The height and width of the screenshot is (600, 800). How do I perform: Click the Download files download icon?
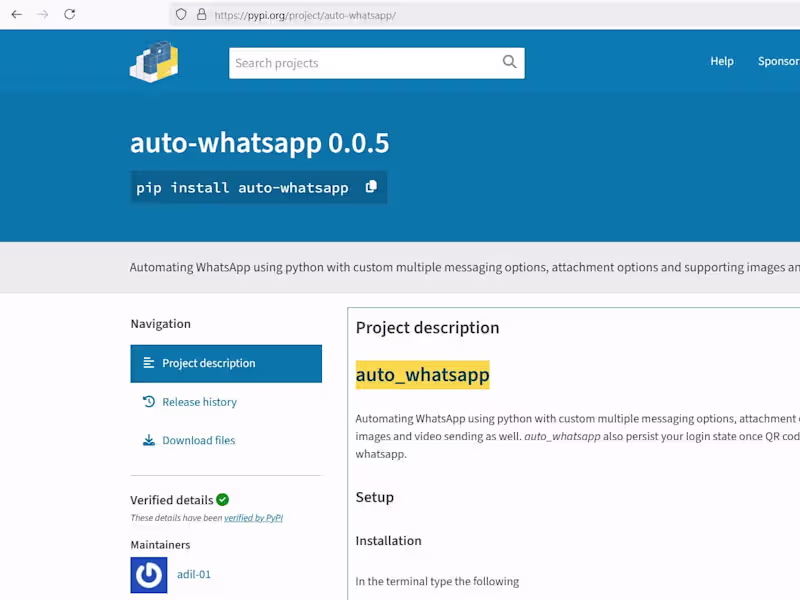click(x=147, y=440)
